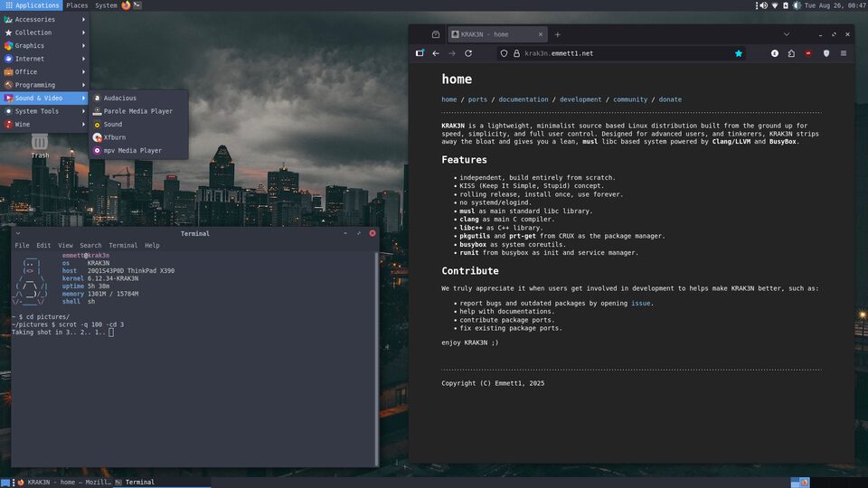Click the sidebar toggle icon left of back
Screen dimensions: 868x488
tap(420, 53)
